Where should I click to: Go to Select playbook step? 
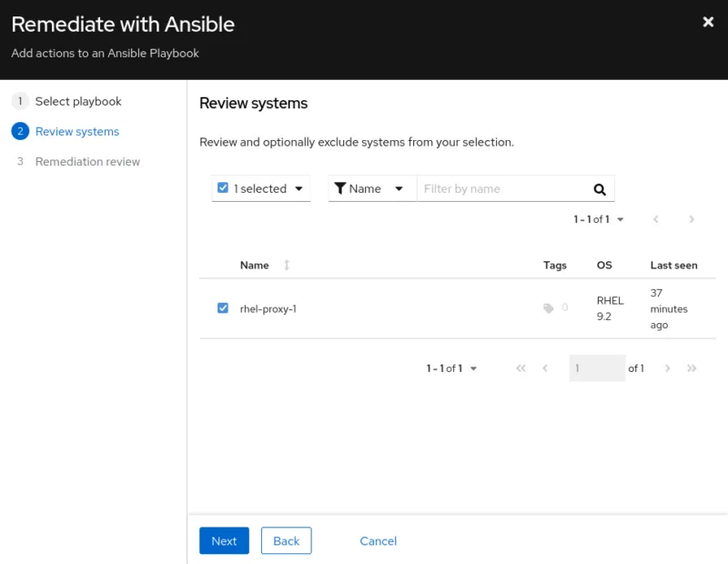pos(77,101)
